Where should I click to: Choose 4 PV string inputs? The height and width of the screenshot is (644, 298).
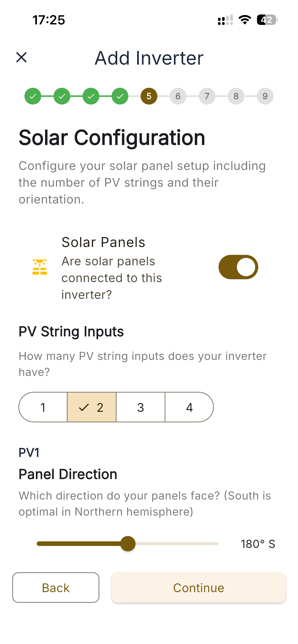189,407
